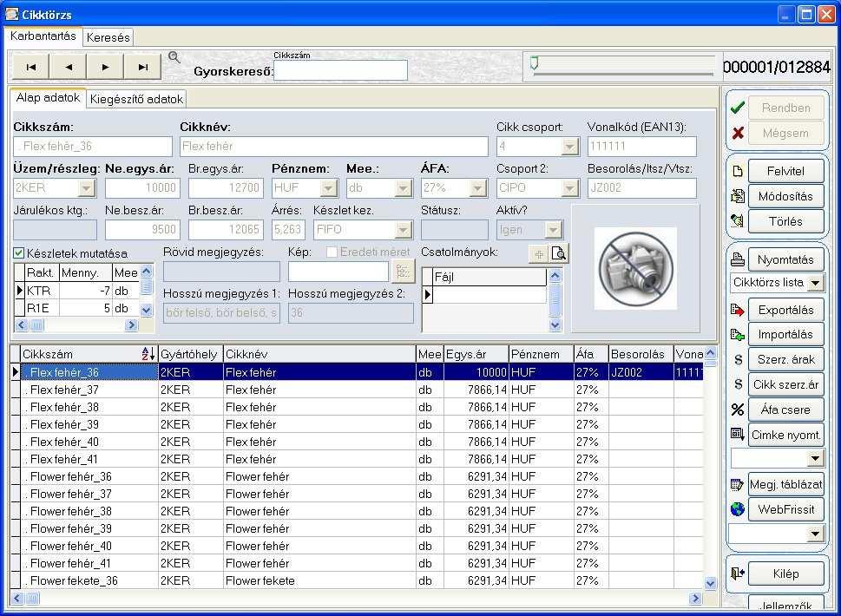Screen dimensions: 841x616
Task: Toggle the Készletek mutatása checkbox
Action: [x=19, y=253]
